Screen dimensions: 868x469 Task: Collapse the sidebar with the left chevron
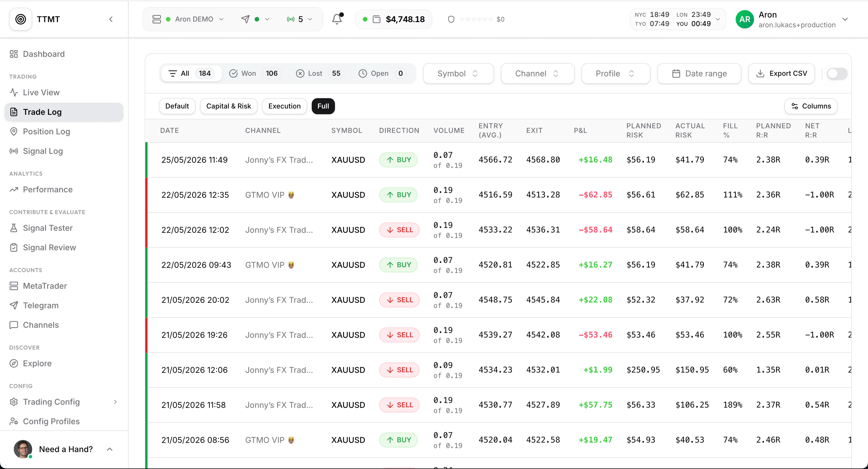point(111,19)
